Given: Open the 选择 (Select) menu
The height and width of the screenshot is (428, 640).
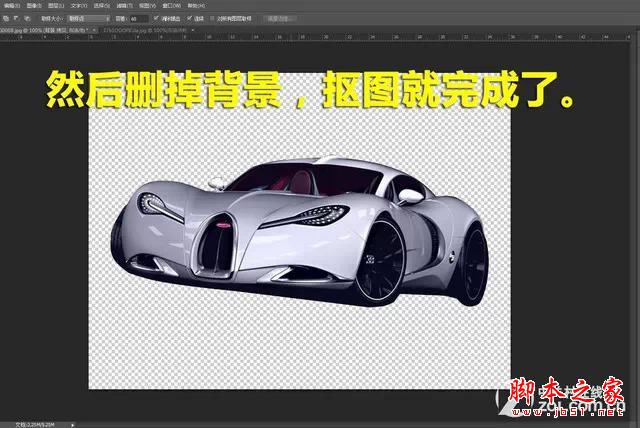Looking at the screenshot, I should pos(102,6).
